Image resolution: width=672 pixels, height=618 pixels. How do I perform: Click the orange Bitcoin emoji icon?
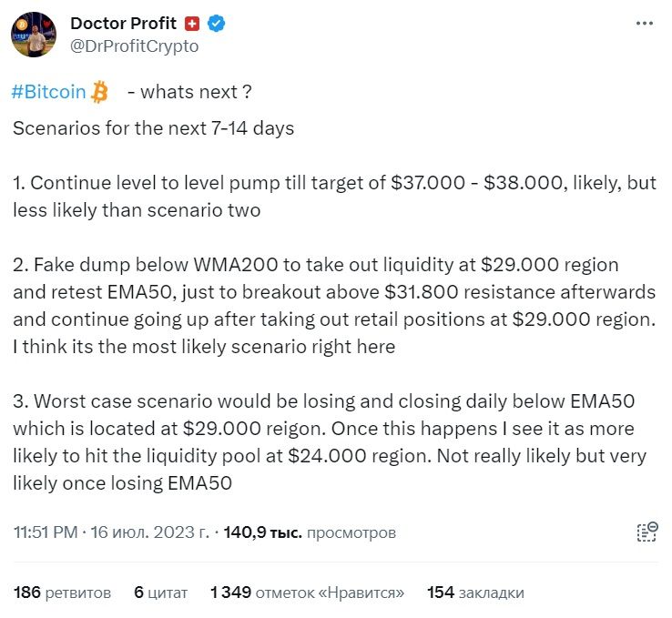tap(99, 92)
